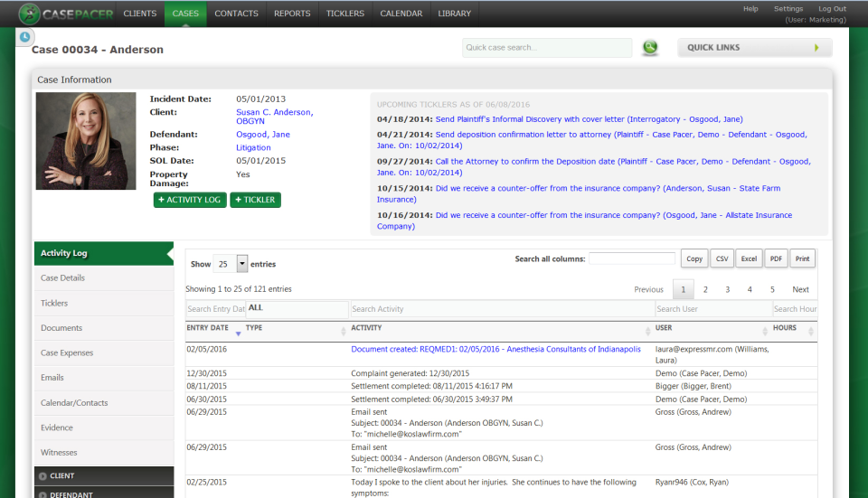Click the Copy export button
Viewport: 868px width, 498px height.
(x=694, y=258)
